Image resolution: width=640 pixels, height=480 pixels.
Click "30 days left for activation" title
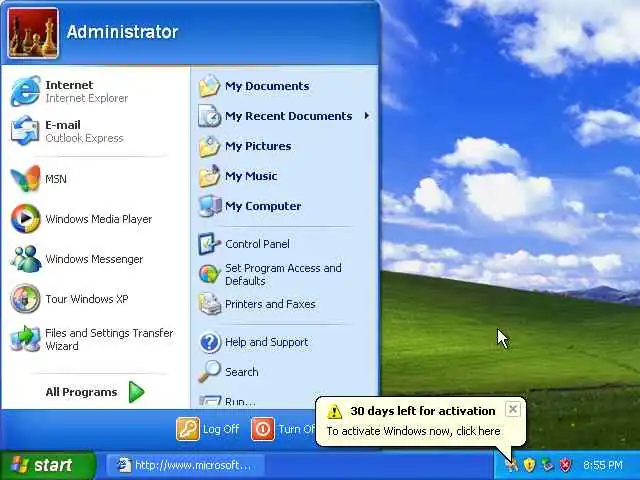tap(423, 411)
